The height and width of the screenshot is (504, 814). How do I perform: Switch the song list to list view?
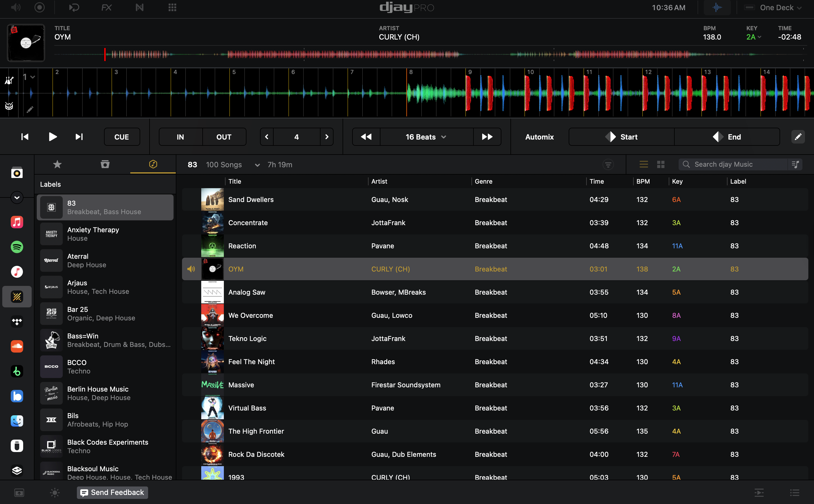[644, 164]
